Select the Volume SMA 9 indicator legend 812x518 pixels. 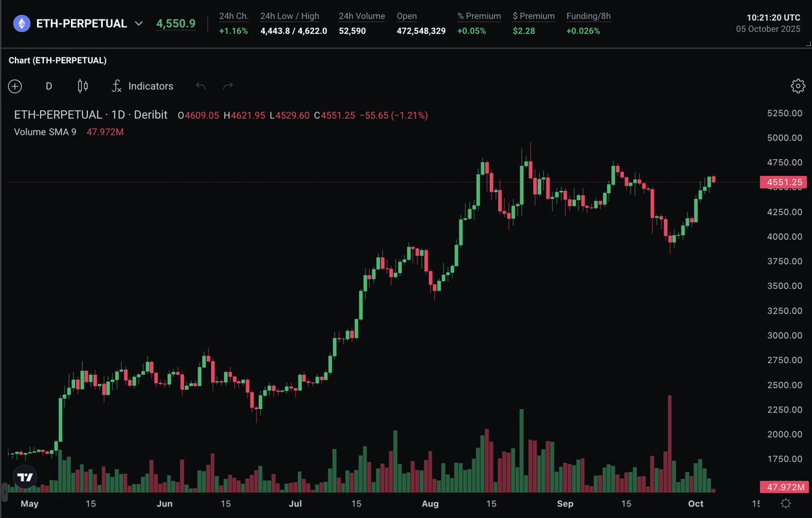click(45, 131)
